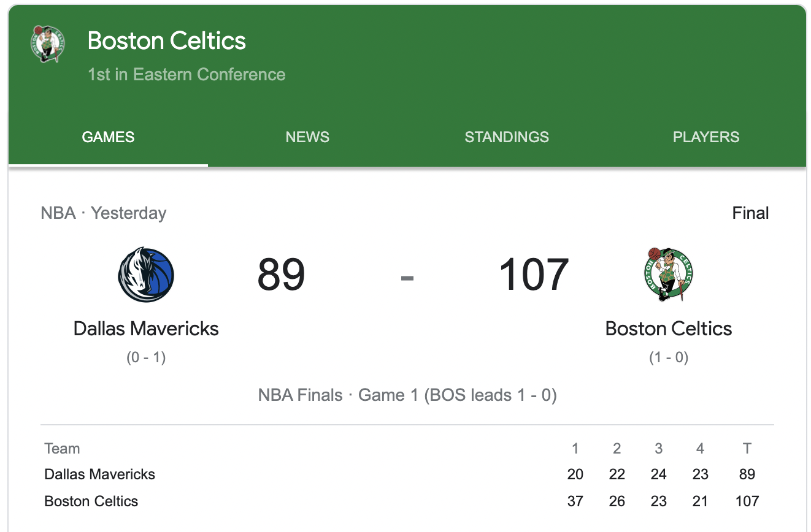Click Dallas Mavericks row in quarter table

[407, 474]
